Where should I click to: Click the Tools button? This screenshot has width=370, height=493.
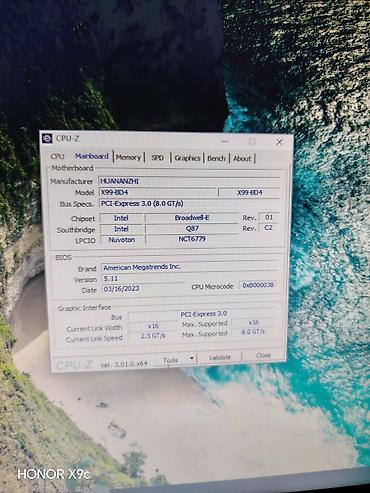click(x=171, y=360)
